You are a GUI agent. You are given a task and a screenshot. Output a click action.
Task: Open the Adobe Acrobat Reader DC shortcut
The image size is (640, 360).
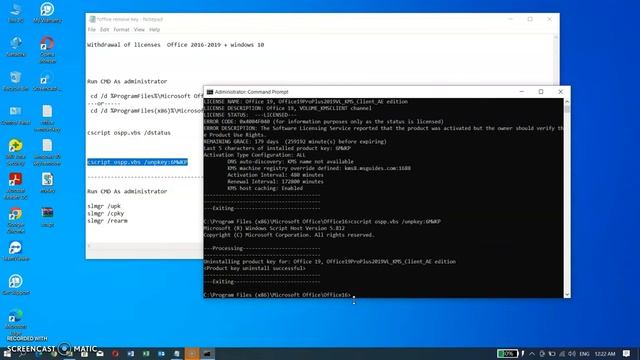coord(16,186)
